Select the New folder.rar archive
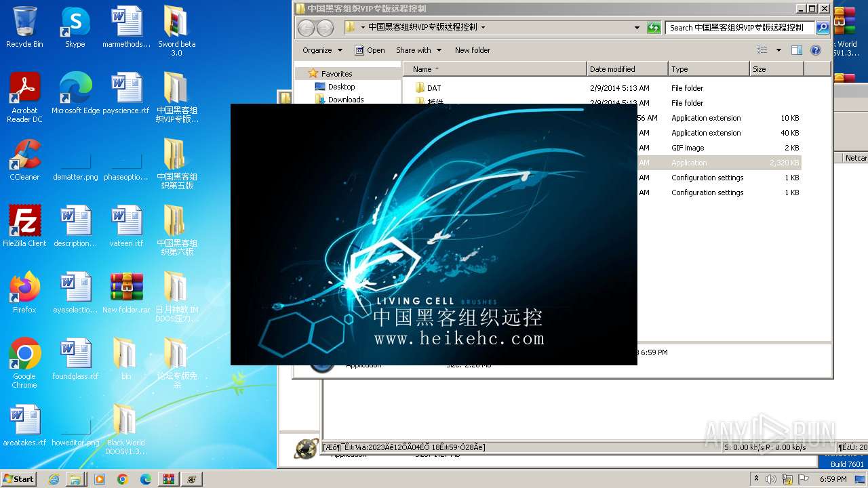Screen dimensions: 868x488 (126, 292)
